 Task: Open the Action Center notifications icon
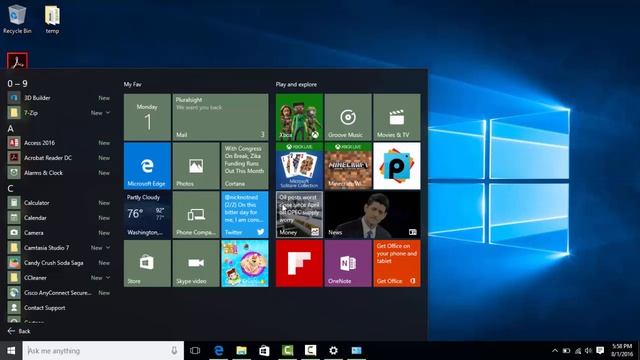(x=600, y=351)
